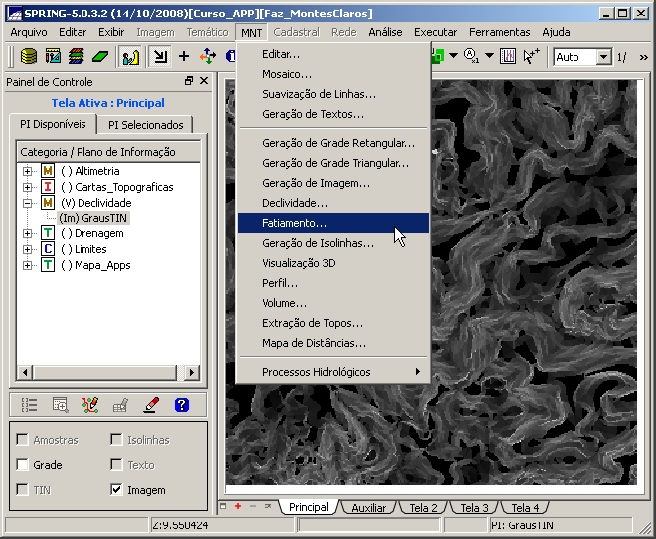Image resolution: width=656 pixels, height=539 pixels.
Task: Open the help question mark icon
Action: [181, 405]
